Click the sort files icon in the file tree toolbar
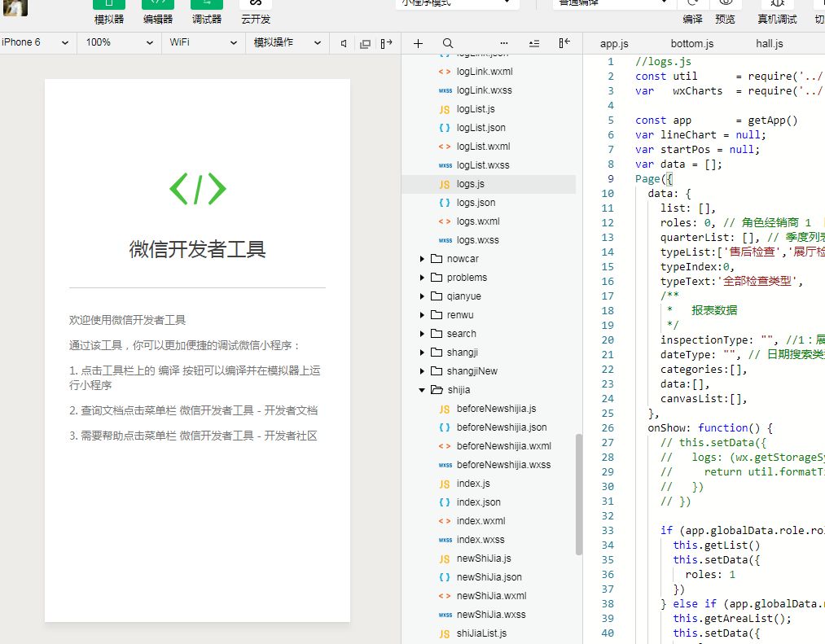The height and width of the screenshot is (644, 825). pos(534,44)
